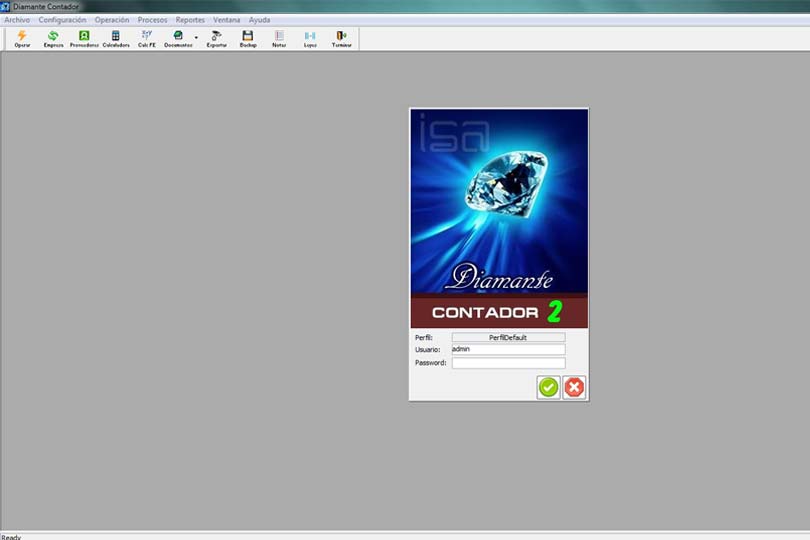Expand the Documentos dropdown arrow
The height and width of the screenshot is (540, 810).
coord(196,38)
